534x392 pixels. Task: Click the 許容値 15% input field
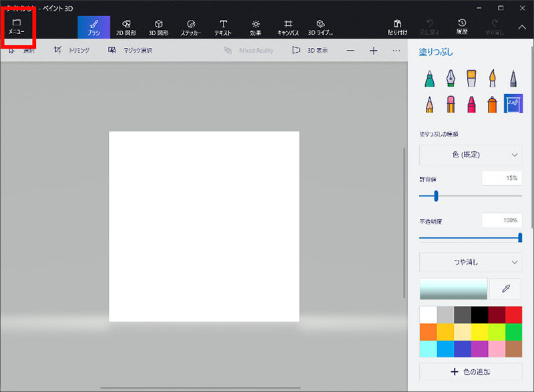point(501,178)
